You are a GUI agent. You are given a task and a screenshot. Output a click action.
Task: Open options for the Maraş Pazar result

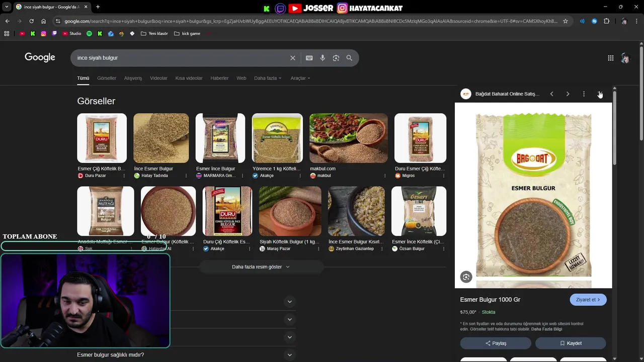click(x=318, y=249)
